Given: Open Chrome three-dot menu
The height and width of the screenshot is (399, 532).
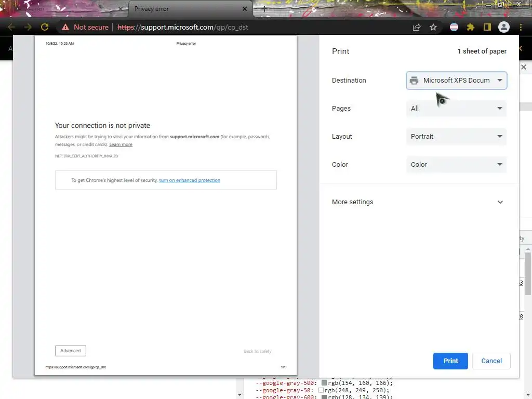Looking at the screenshot, I should pos(521,27).
